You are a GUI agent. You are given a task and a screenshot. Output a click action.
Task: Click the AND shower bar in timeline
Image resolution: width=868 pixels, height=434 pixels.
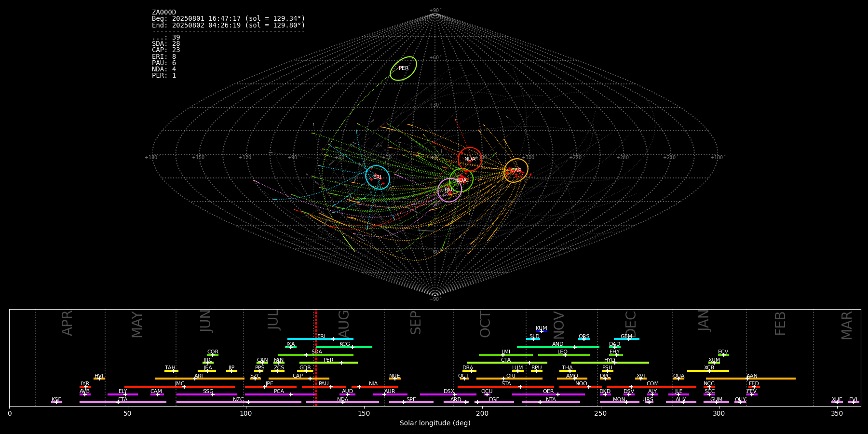pyautogui.click(x=558, y=347)
